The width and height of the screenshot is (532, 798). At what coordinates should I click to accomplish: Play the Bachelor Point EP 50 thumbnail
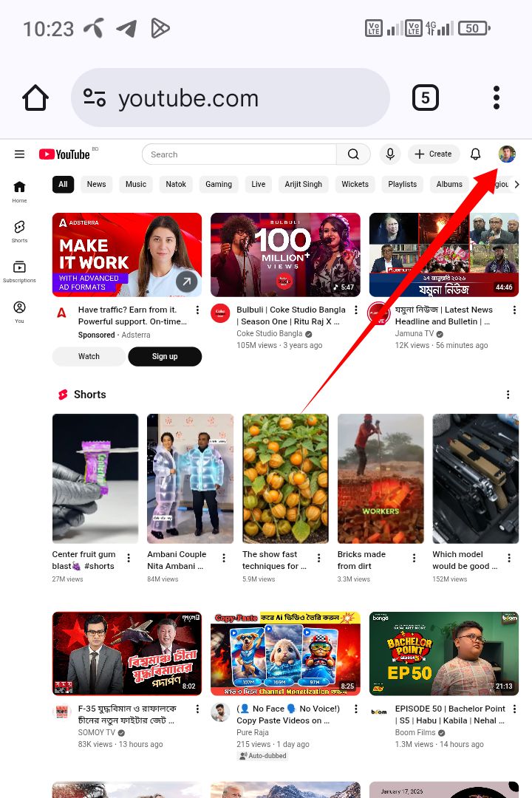tap(444, 653)
